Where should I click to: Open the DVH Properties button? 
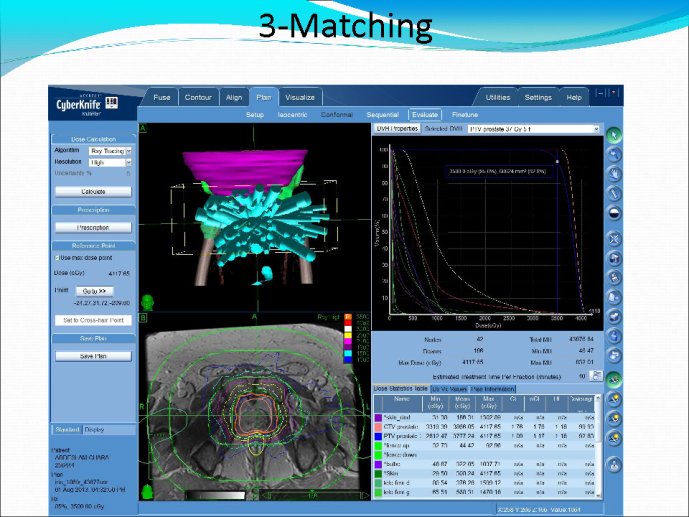(397, 129)
